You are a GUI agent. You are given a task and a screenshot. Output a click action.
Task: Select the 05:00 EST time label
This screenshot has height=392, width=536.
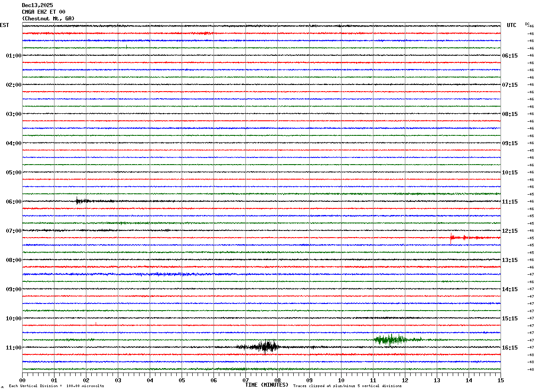tap(13, 173)
